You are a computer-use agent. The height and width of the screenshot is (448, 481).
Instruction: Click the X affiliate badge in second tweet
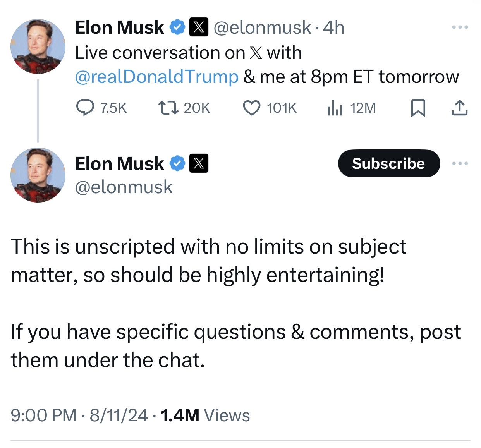199,163
